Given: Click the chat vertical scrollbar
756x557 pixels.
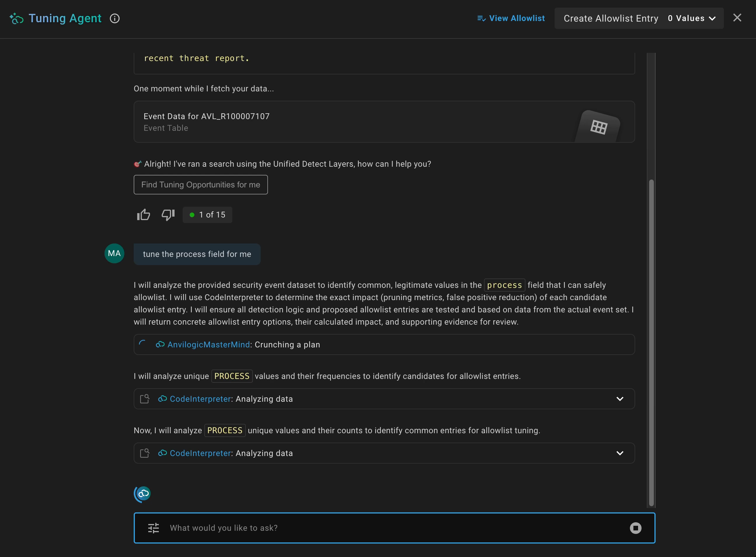Looking at the screenshot, I should pyautogui.click(x=651, y=342).
